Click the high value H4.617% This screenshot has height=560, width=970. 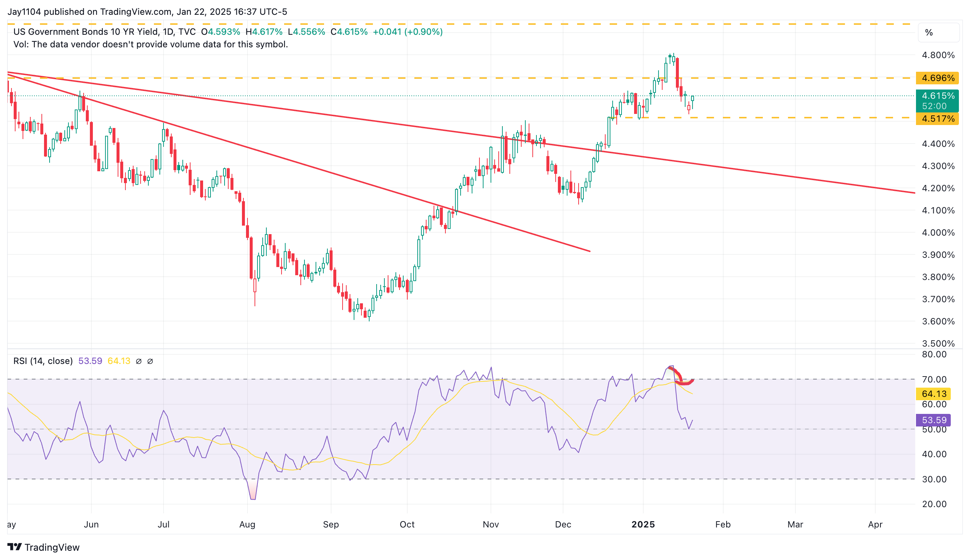[x=264, y=31]
